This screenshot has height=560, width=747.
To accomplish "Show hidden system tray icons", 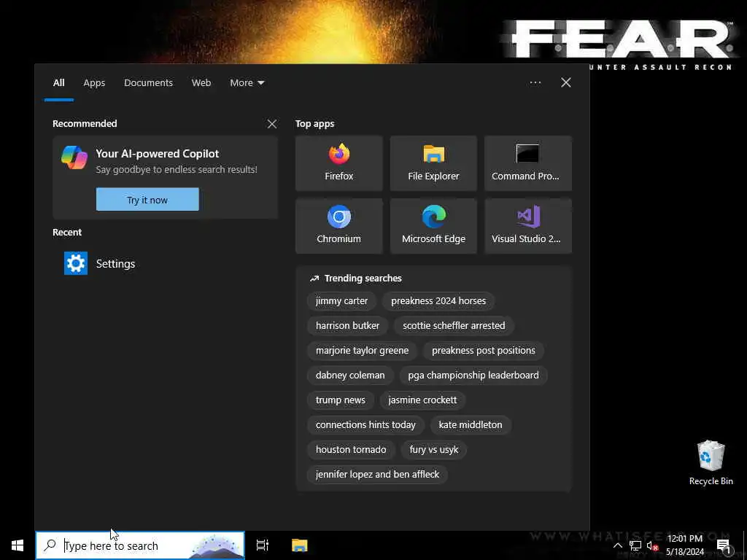I will click(617, 545).
